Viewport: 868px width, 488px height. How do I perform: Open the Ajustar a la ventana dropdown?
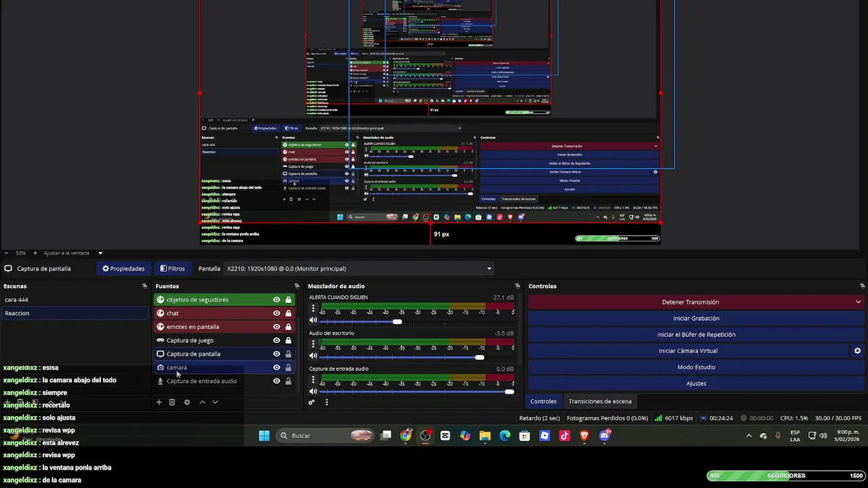[x=73, y=253]
